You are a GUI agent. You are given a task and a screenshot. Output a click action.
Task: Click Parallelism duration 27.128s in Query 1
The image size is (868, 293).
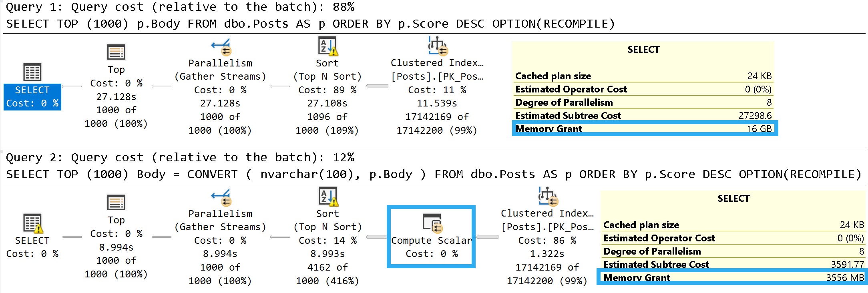point(220,103)
